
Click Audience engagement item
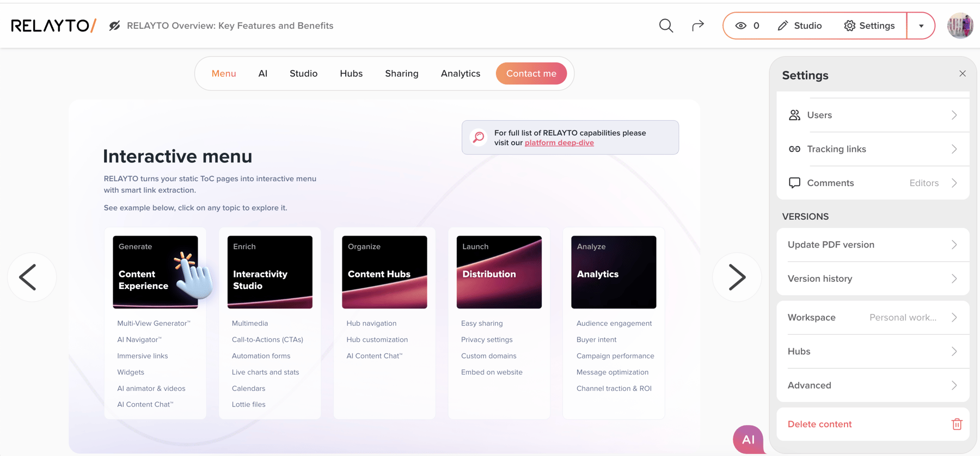614,323
